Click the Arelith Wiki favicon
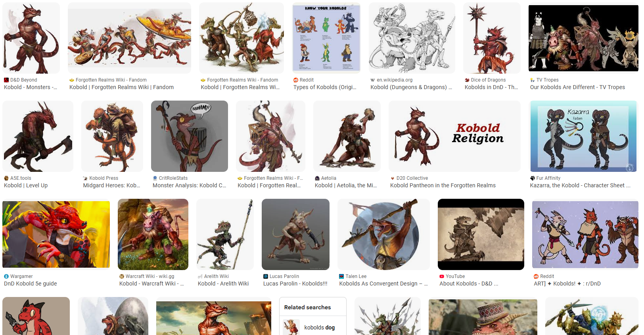Screen dimensions: 644x335 200,276
